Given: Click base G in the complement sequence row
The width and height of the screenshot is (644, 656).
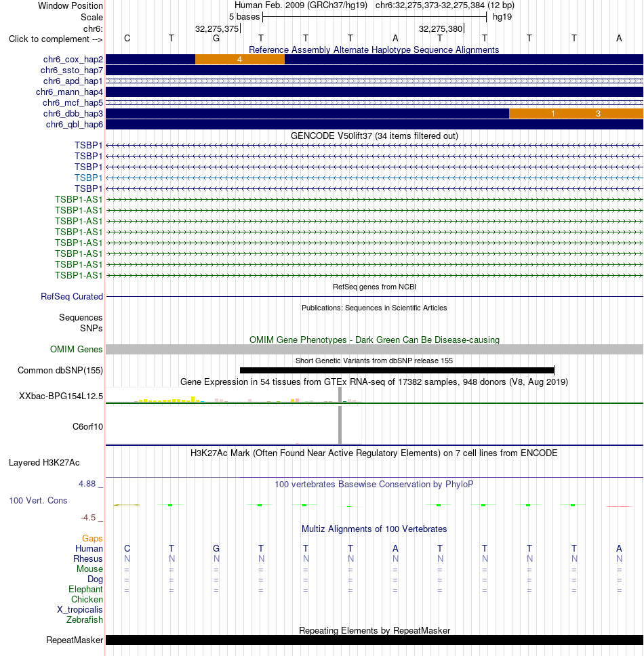Looking at the screenshot, I should 216,39.
